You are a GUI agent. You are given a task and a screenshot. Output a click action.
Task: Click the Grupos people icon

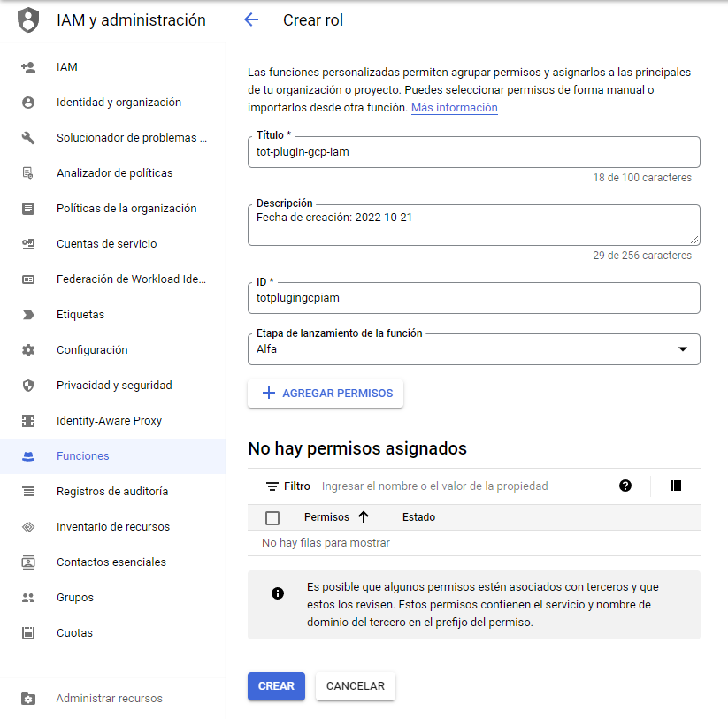[x=28, y=598]
